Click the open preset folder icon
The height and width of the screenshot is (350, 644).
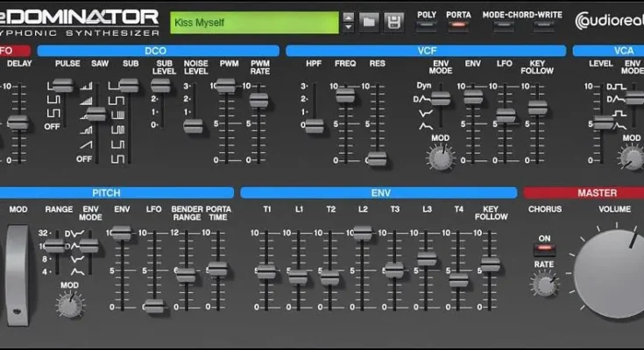370,20
